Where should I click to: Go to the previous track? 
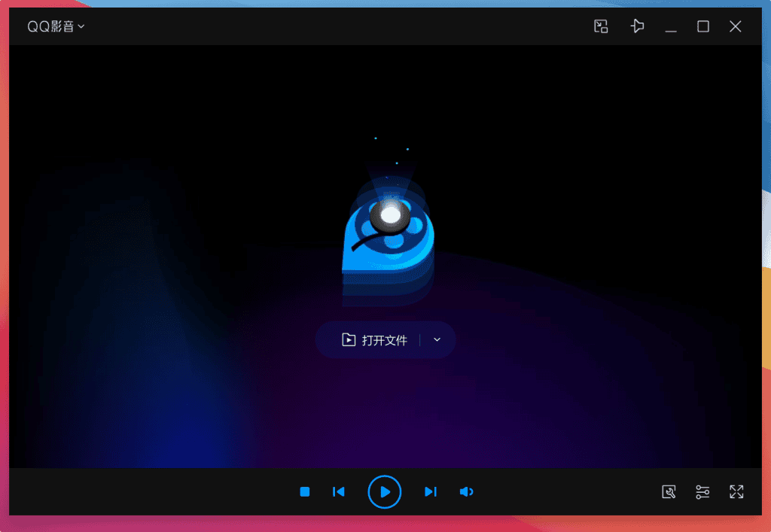click(x=339, y=491)
